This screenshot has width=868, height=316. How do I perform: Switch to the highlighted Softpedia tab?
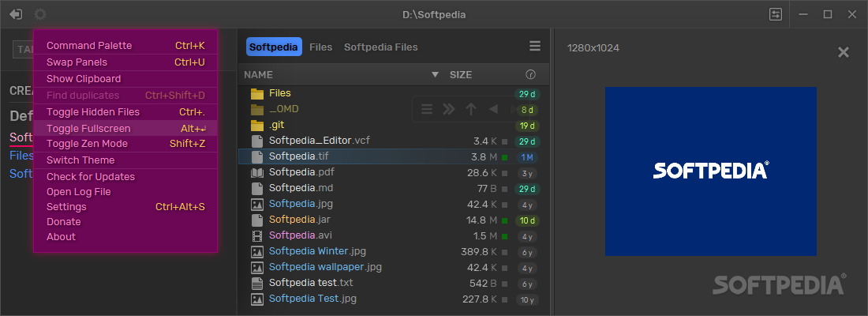click(274, 47)
